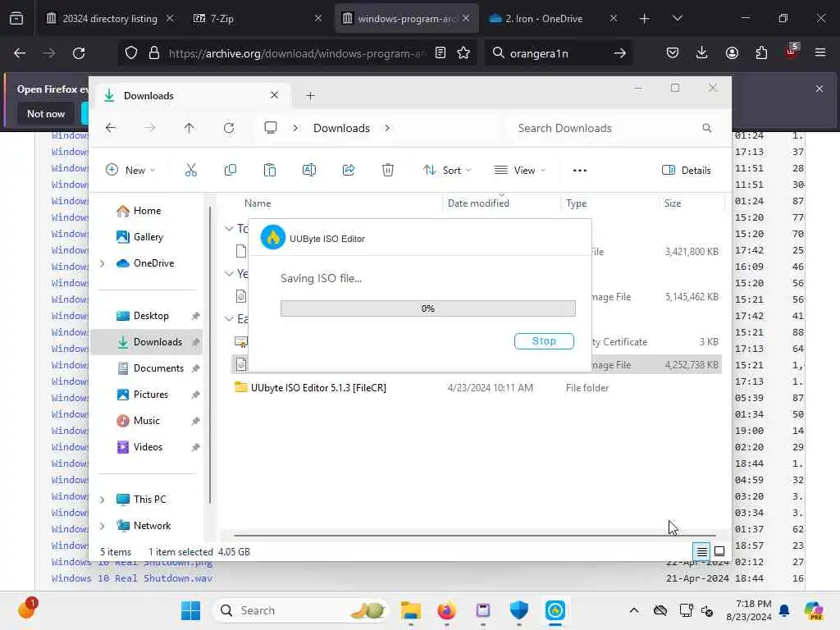Click the Paste clipboard icon in Explorer toolbar
This screenshot has height=630, width=840.
(x=269, y=171)
